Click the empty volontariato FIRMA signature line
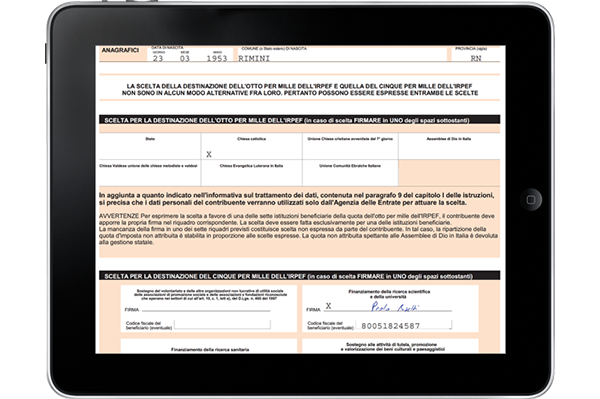Image resolution: width=600 pixels, height=399 pixels. (206, 308)
